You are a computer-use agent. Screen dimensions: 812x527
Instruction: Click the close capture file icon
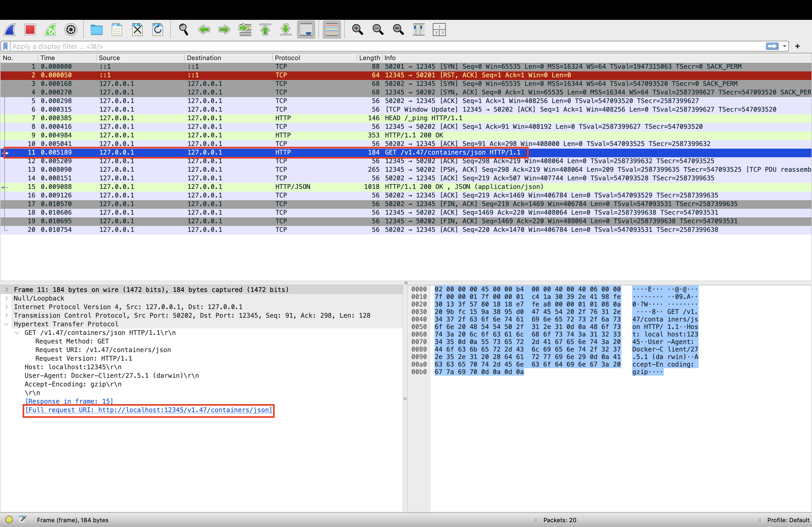coord(137,30)
